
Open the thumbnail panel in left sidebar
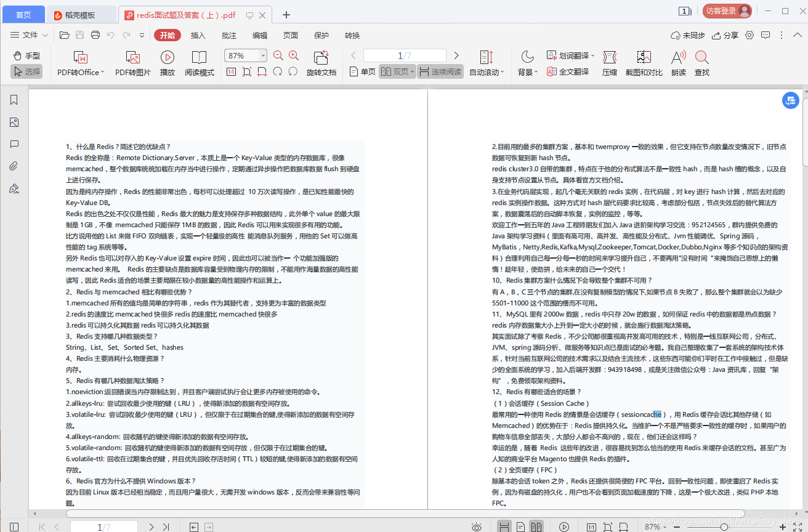(x=14, y=122)
